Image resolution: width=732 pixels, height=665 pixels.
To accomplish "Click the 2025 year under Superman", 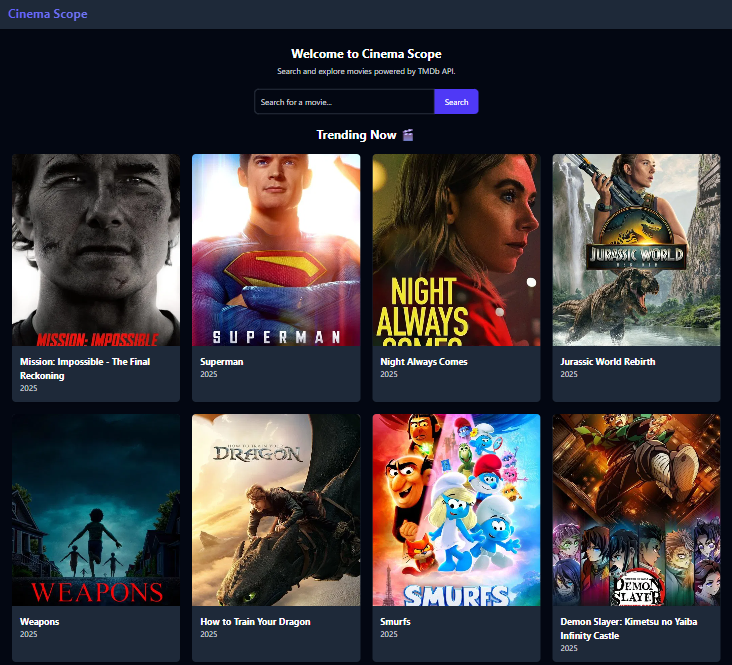I will pos(209,374).
